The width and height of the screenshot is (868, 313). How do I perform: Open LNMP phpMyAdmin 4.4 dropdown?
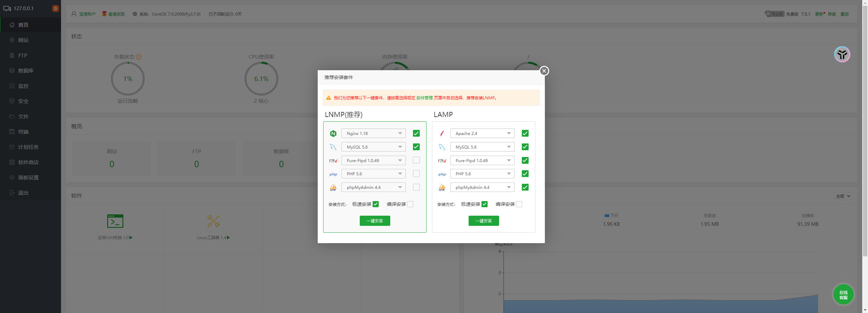(373, 187)
